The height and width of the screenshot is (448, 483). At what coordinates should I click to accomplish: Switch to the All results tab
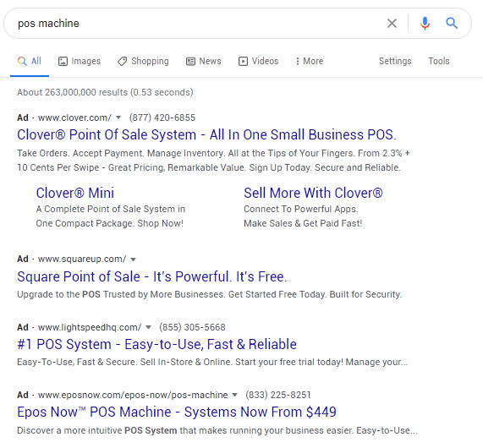tap(30, 61)
